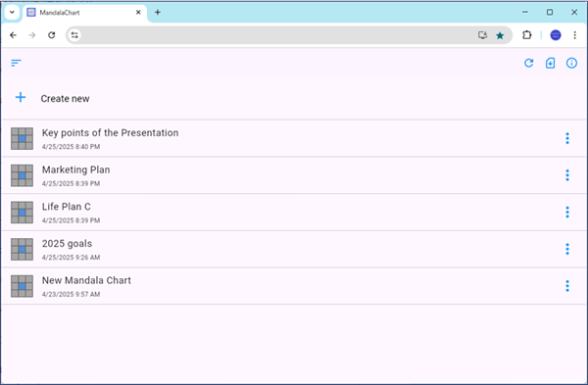The width and height of the screenshot is (588, 385).
Task: Open the Marketing Plan more options menu
Action: point(567,175)
